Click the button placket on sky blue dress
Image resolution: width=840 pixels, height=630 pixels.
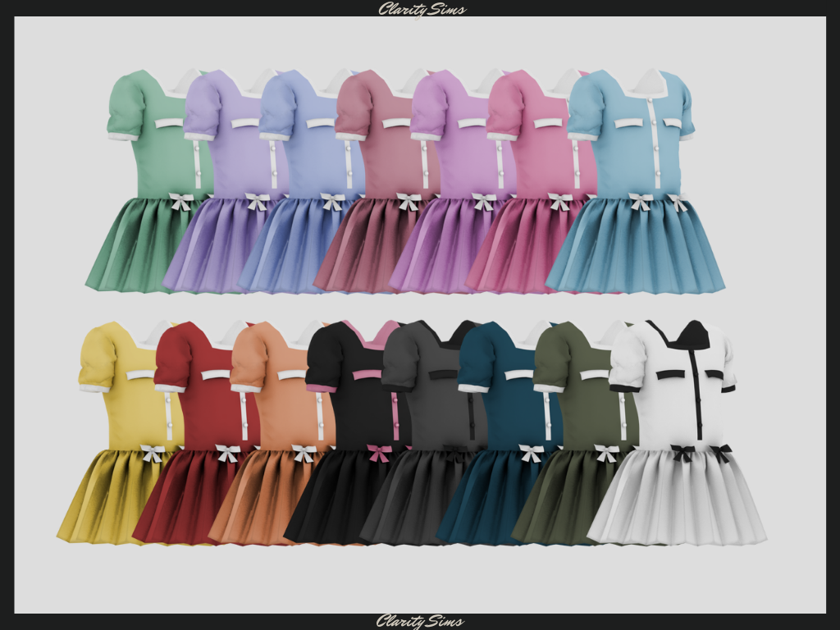tap(655, 148)
